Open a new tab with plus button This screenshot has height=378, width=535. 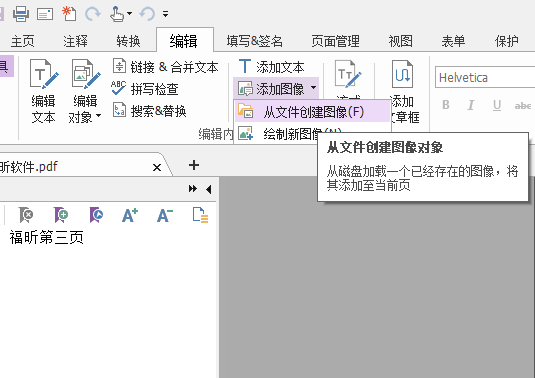click(194, 165)
